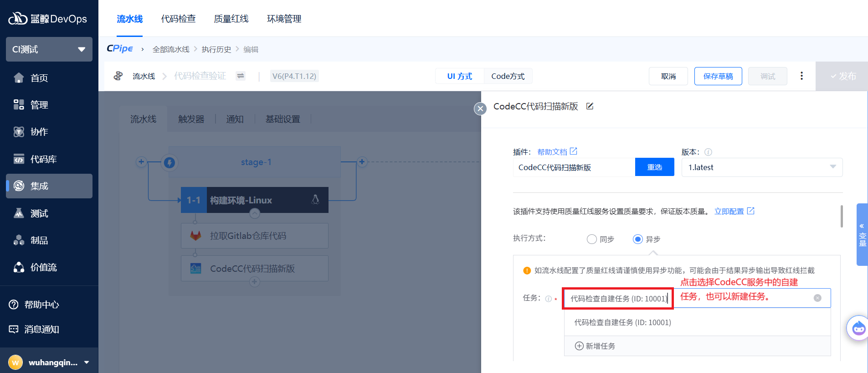Open the 触发器 tab
This screenshot has width=868, height=373.
[191, 119]
